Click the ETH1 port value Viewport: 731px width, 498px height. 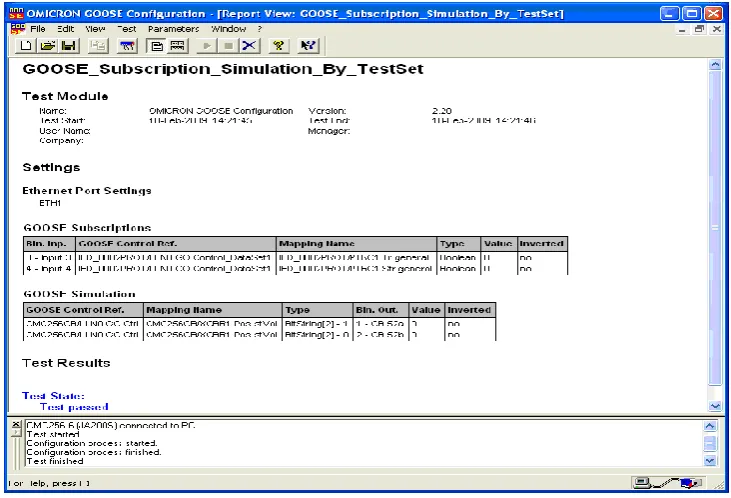50,203
